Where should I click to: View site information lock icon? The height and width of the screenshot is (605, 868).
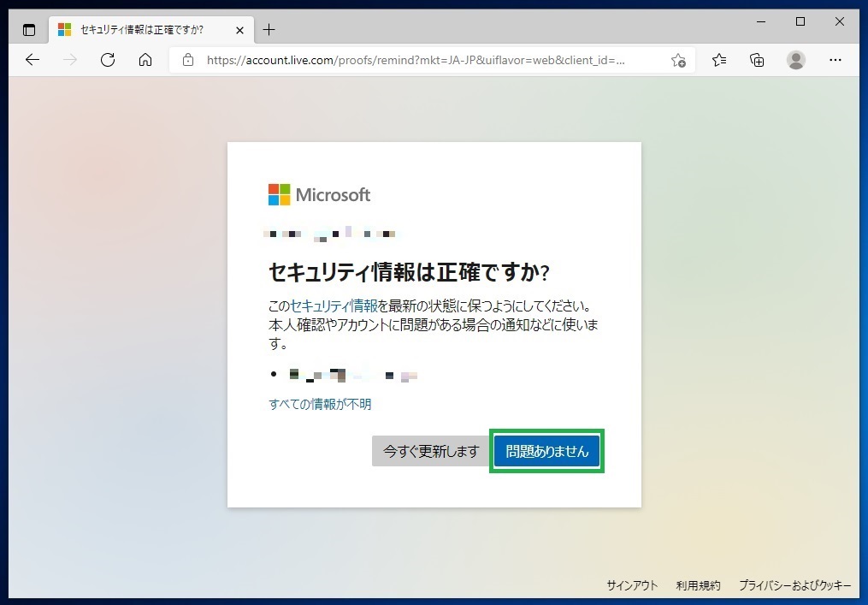(x=188, y=60)
